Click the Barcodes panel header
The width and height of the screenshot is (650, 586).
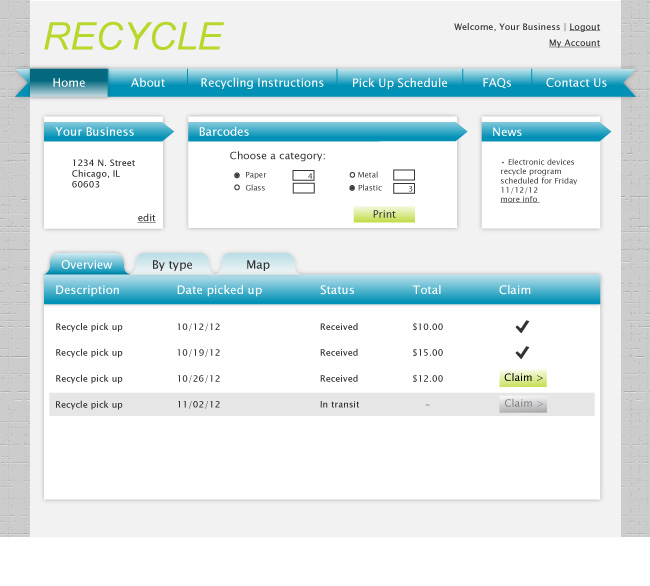point(327,132)
